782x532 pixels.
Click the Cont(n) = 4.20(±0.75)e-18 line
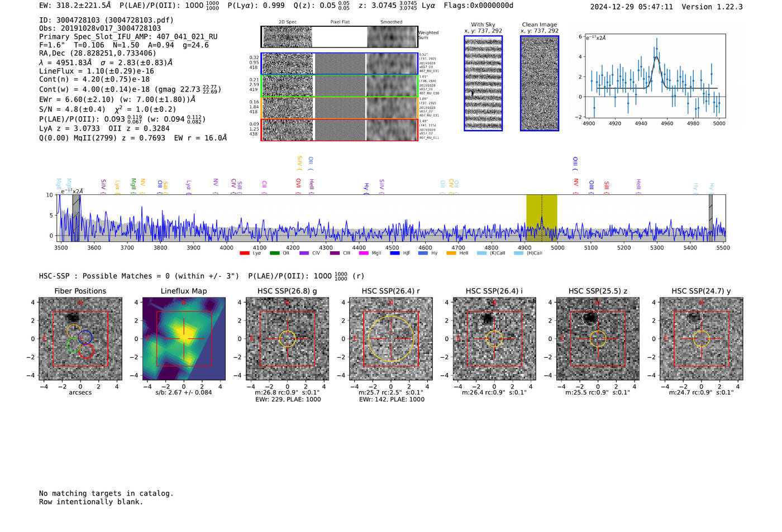tap(94, 80)
